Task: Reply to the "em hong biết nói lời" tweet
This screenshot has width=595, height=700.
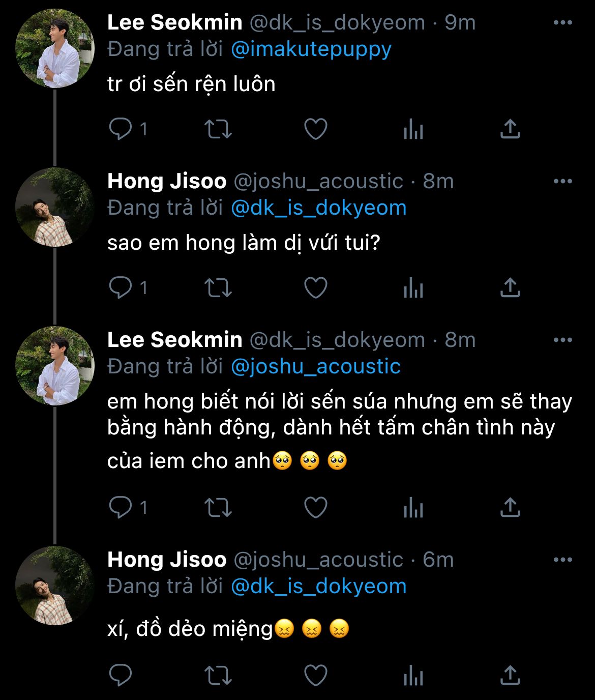Action: [121, 507]
